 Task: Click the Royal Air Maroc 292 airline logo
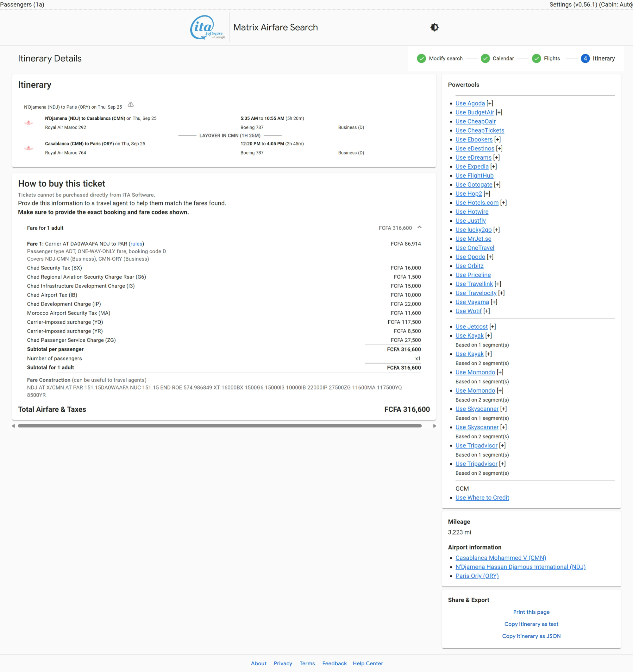[29, 123]
